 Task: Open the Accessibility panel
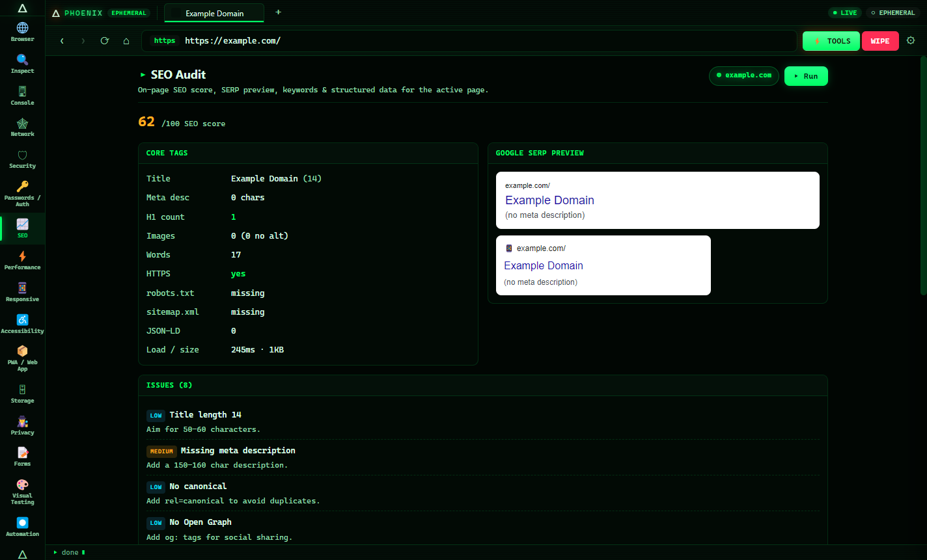point(22,324)
